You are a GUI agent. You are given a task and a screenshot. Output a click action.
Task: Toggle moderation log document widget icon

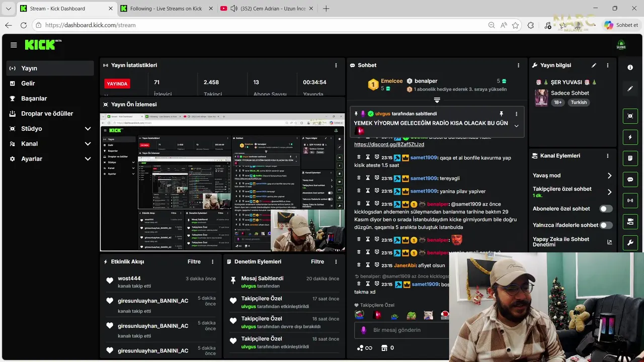(x=630, y=158)
